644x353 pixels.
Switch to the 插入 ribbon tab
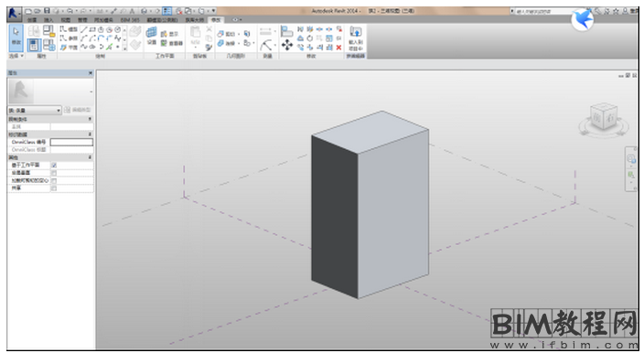(48, 20)
